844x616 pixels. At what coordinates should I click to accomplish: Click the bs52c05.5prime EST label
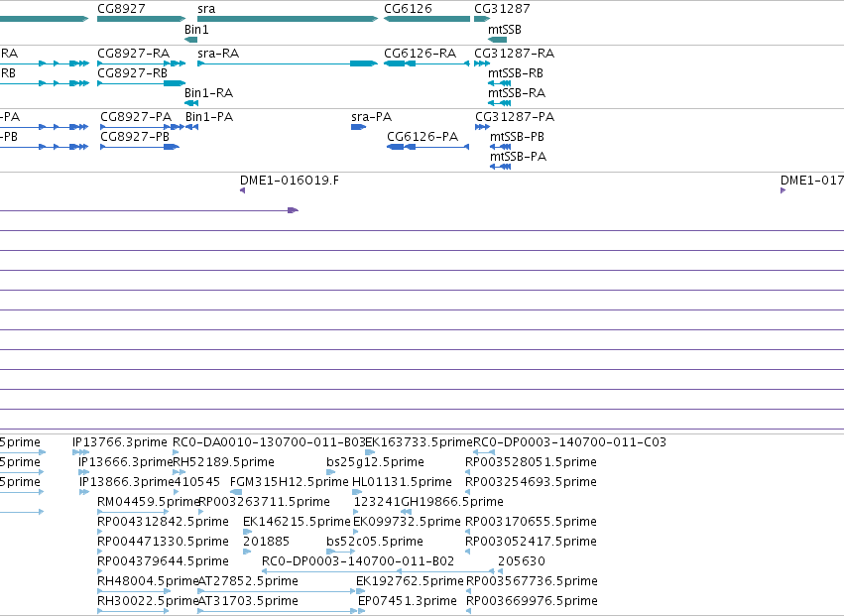tap(375, 542)
